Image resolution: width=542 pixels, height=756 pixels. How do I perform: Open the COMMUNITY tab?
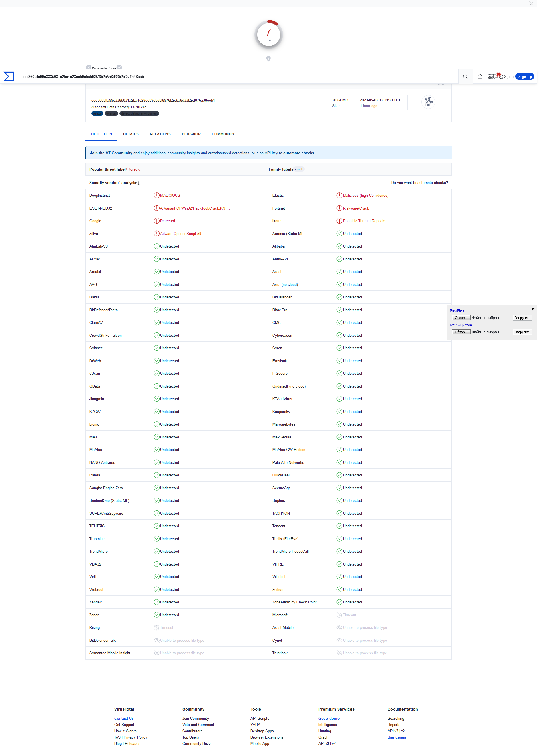tap(223, 134)
